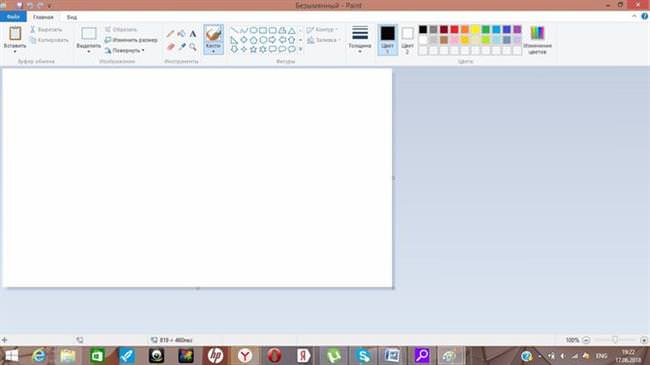Choose the down arrow shape

234,49
